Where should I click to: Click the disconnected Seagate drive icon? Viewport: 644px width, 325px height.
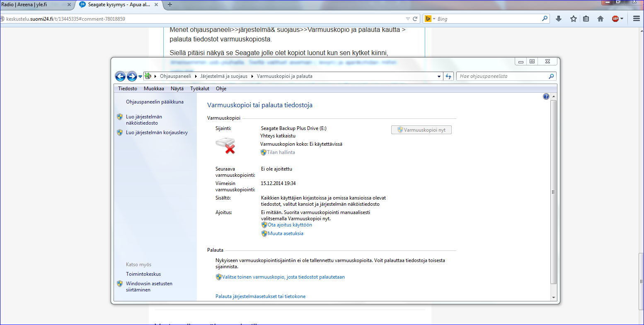coord(225,146)
